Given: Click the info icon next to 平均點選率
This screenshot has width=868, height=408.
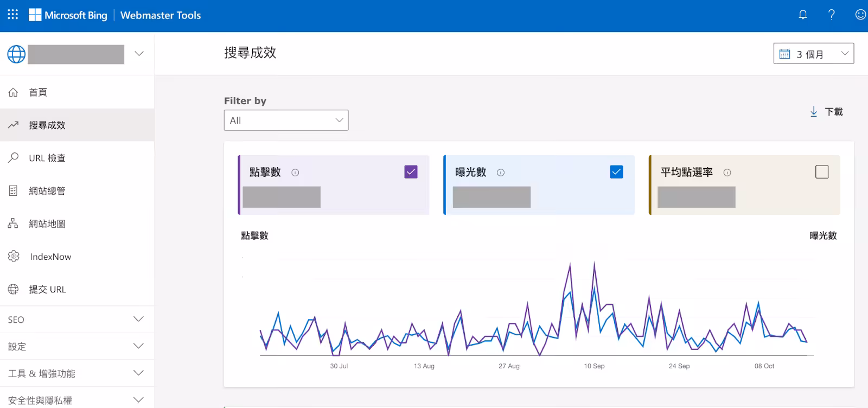Looking at the screenshot, I should click(727, 173).
